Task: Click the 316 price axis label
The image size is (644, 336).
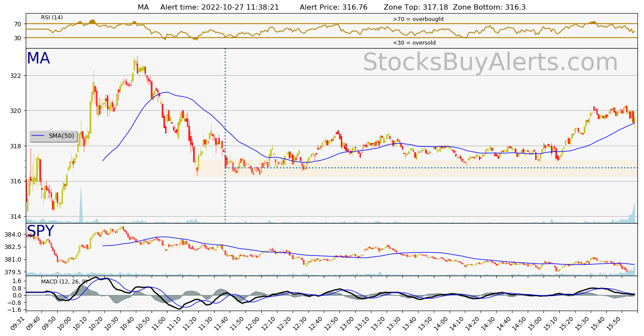Action: click(x=15, y=181)
